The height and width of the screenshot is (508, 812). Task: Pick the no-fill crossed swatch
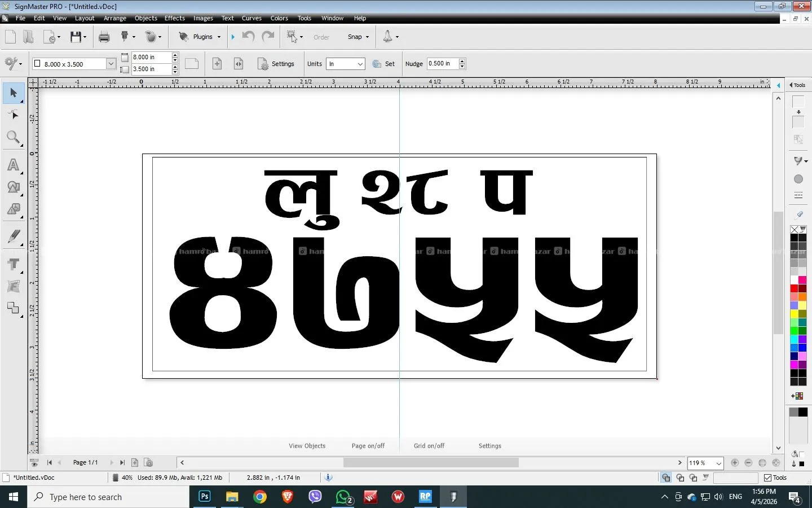[794, 229]
